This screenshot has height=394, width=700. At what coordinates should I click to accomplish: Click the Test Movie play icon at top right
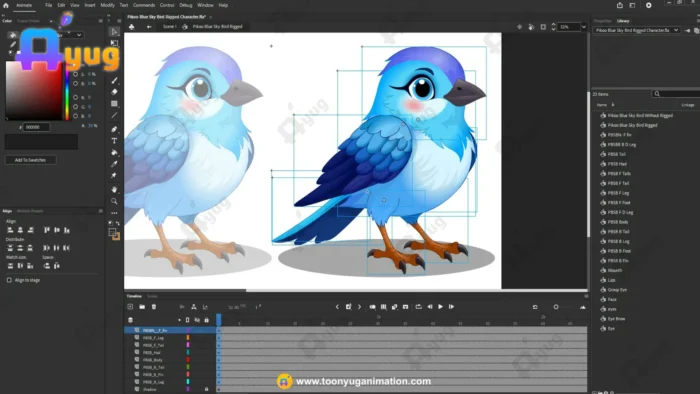click(649, 5)
